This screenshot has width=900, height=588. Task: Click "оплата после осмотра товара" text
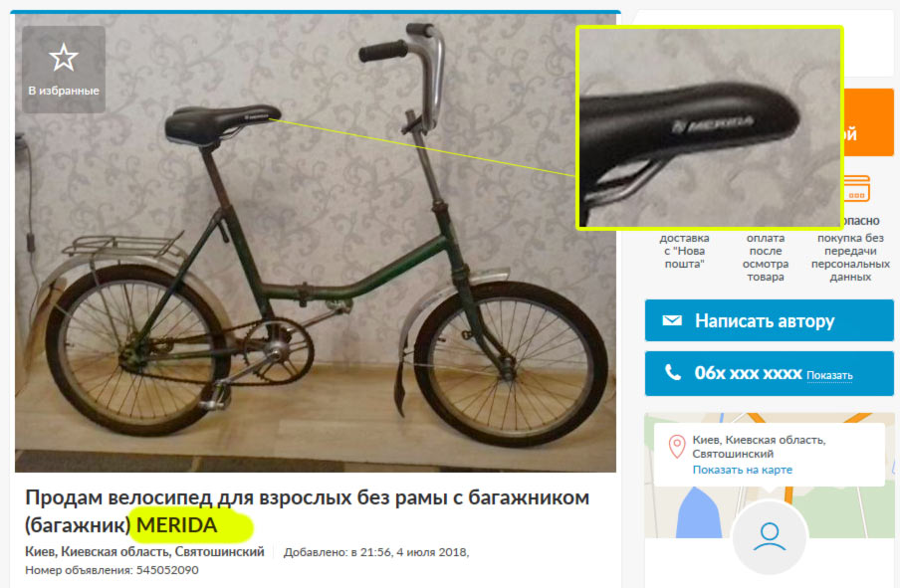pos(766,257)
